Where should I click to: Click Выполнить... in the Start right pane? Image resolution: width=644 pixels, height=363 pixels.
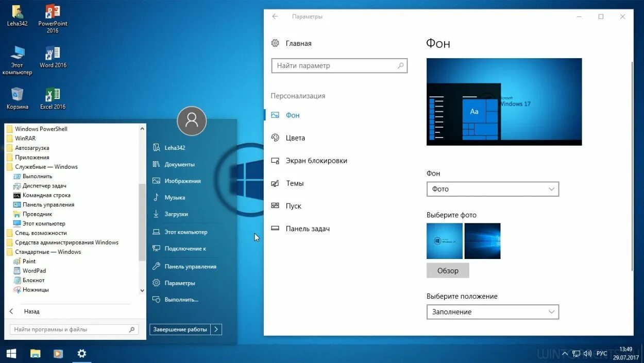click(181, 299)
